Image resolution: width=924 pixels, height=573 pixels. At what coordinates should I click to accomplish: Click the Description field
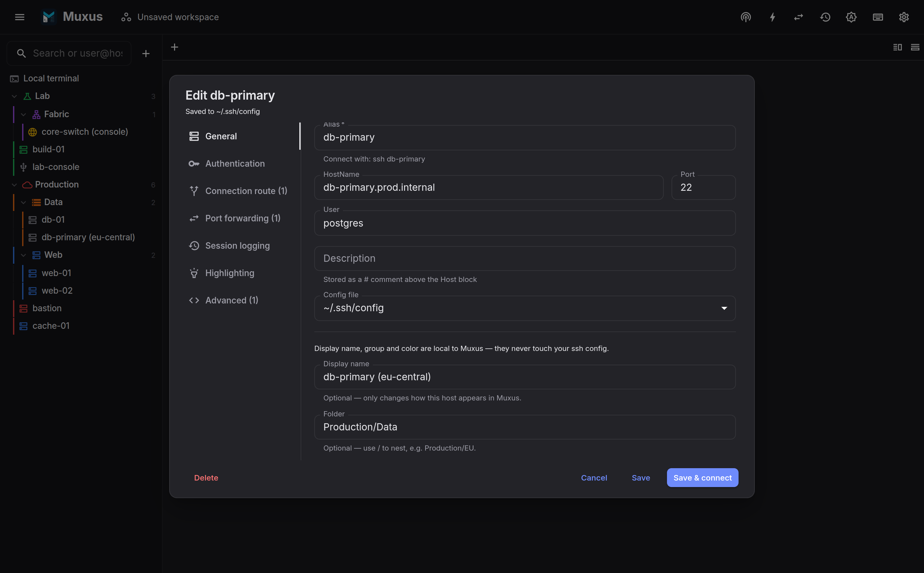click(x=525, y=259)
